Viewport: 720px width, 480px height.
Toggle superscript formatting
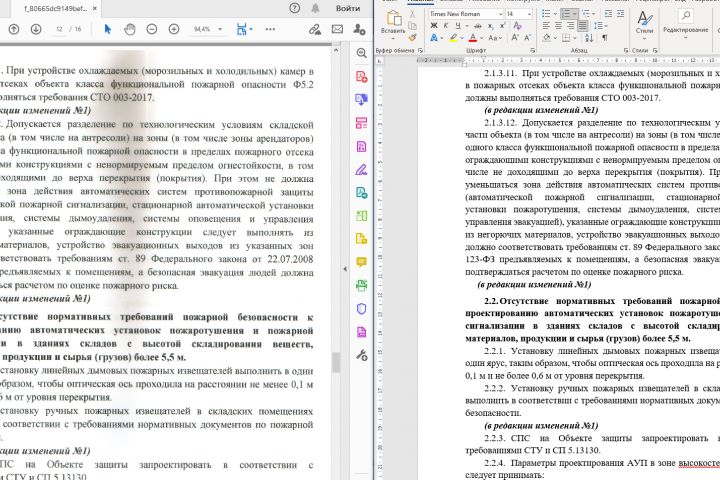502,26
